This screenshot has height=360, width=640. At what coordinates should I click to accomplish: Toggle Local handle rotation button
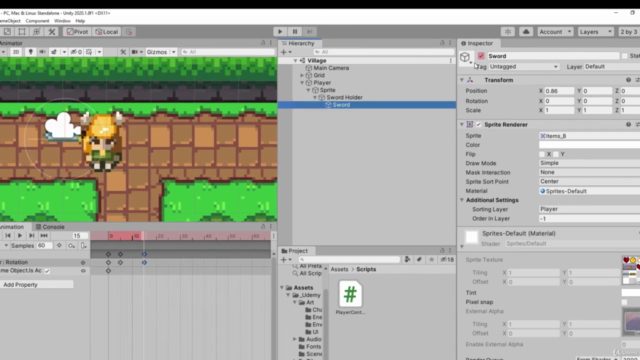tap(107, 31)
